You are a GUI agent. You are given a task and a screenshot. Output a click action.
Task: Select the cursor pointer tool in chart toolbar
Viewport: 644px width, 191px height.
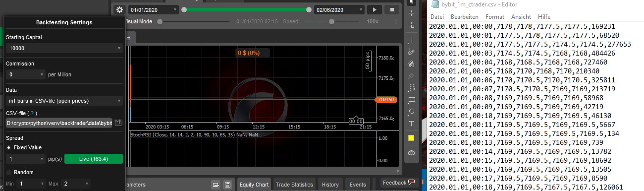(x=411, y=2)
